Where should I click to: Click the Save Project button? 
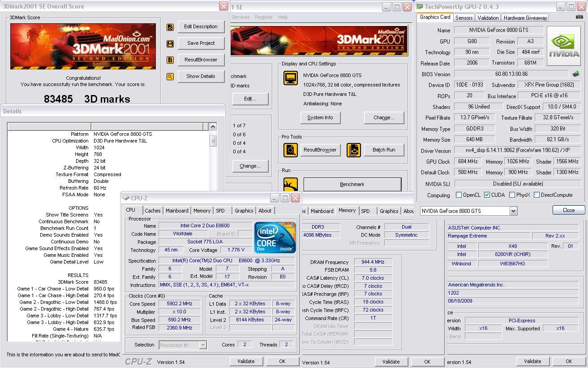click(201, 43)
